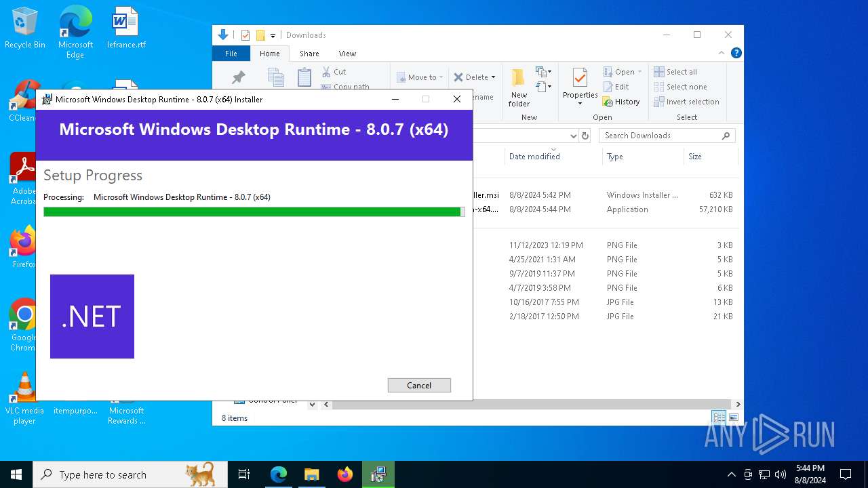The image size is (868, 488).
Task: Click the quick access Properties icon
Action: click(245, 35)
